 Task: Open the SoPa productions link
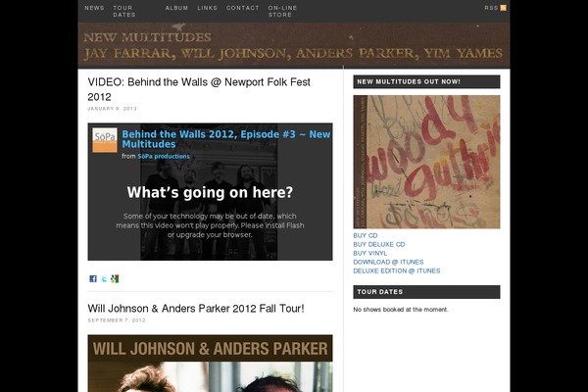164,157
